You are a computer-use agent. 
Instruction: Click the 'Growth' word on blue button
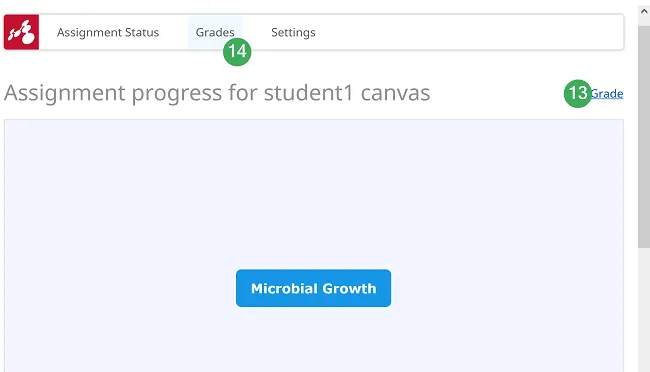click(349, 288)
